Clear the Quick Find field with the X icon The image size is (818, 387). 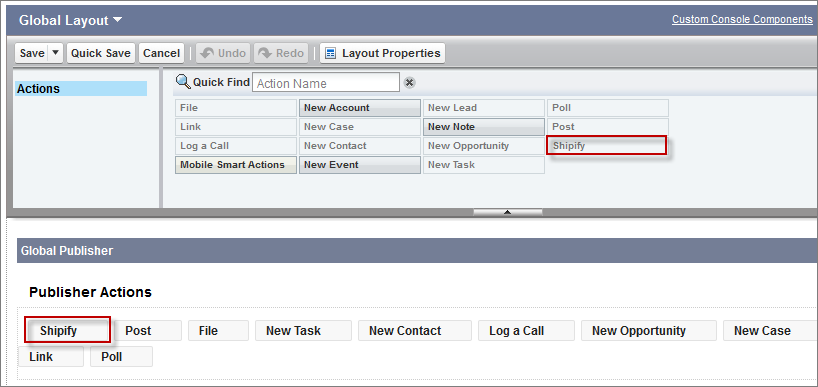[x=410, y=82]
